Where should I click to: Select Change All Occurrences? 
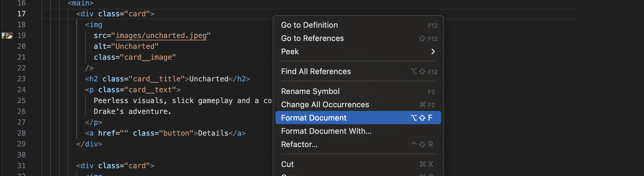[325, 105]
